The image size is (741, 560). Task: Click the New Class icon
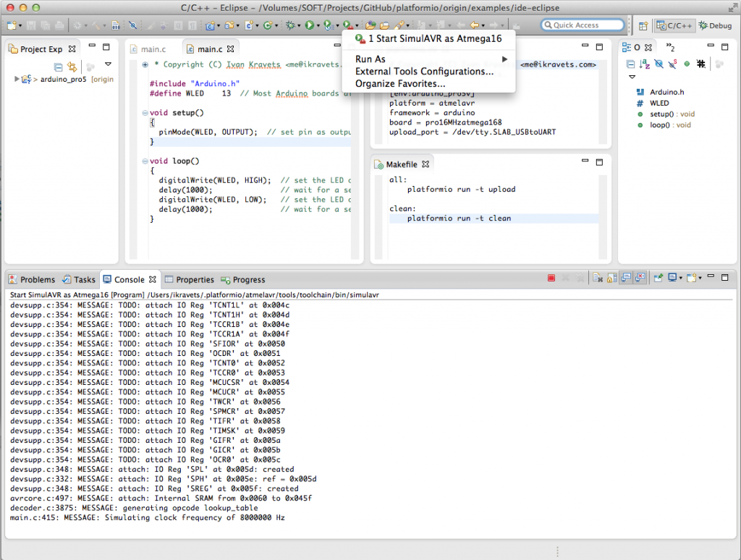point(268,25)
